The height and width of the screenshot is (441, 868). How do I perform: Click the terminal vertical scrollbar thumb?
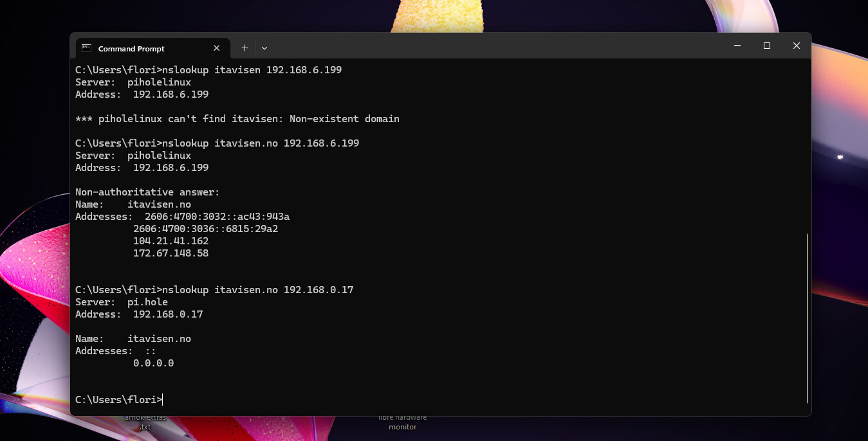[808, 318]
